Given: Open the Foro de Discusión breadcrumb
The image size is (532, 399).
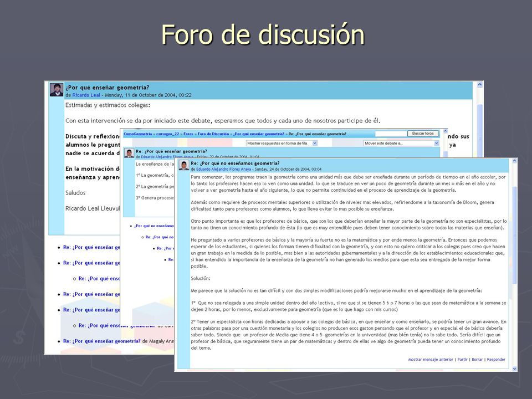Looking at the screenshot, I should [213, 134].
